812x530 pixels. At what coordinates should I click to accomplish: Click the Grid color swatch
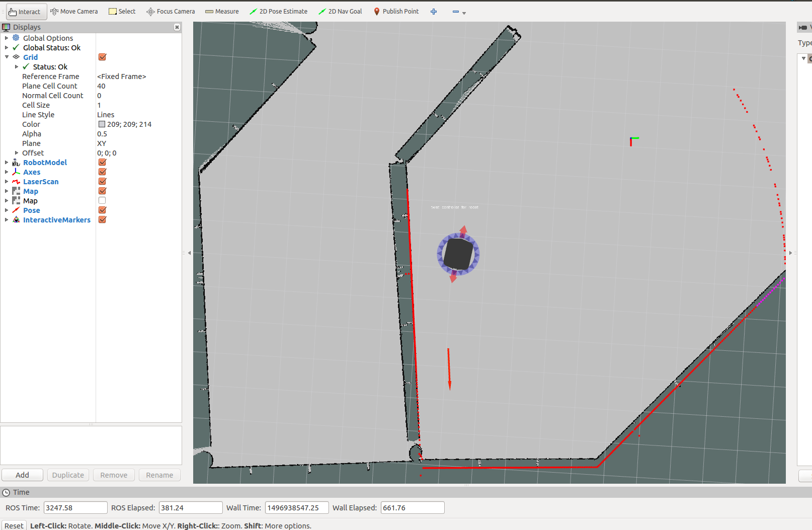click(102, 124)
